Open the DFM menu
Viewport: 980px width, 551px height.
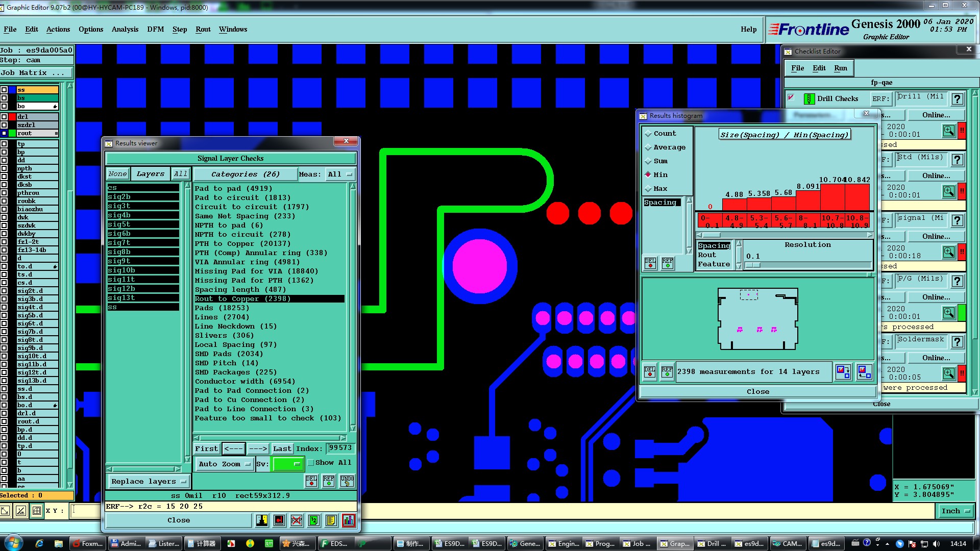pyautogui.click(x=156, y=29)
